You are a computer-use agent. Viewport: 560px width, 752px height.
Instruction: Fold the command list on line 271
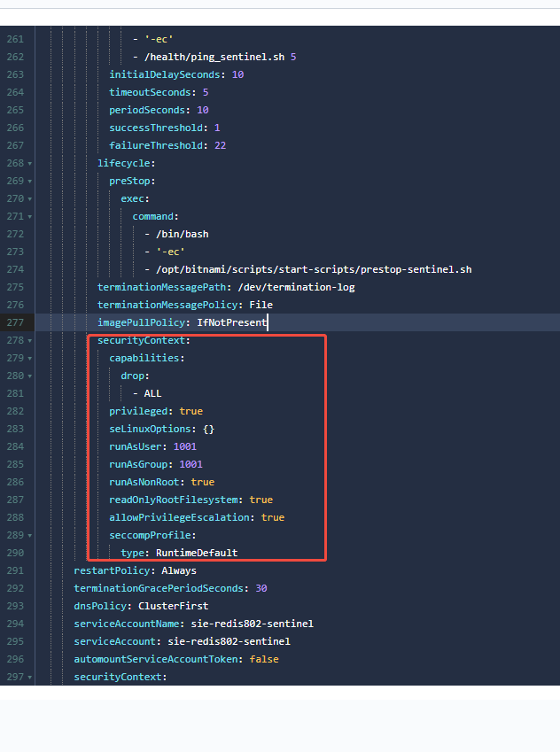coord(30,217)
